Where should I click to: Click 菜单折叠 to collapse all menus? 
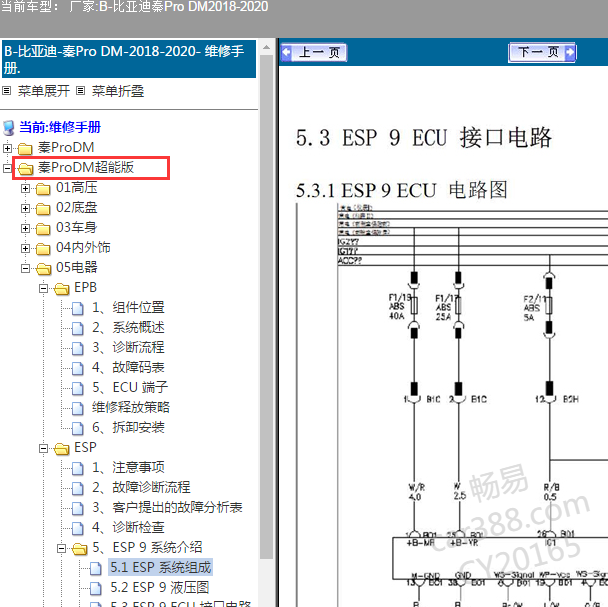point(118,91)
